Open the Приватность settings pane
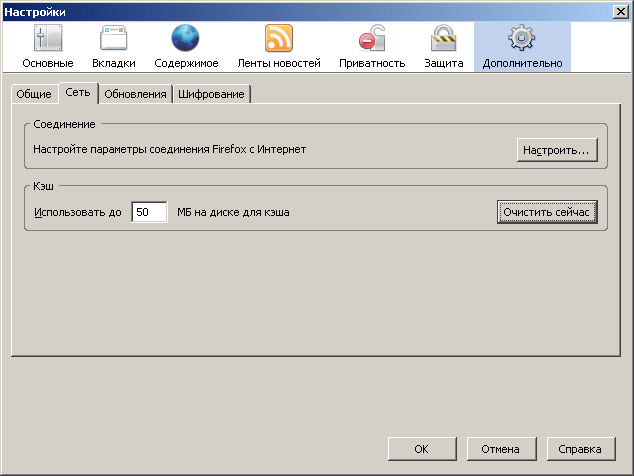 (372, 47)
